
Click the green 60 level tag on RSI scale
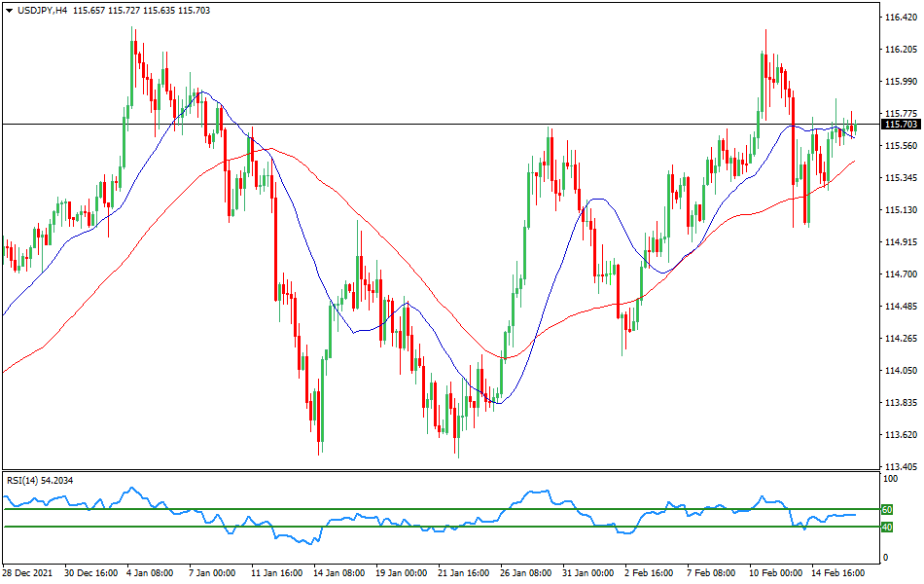(889, 508)
